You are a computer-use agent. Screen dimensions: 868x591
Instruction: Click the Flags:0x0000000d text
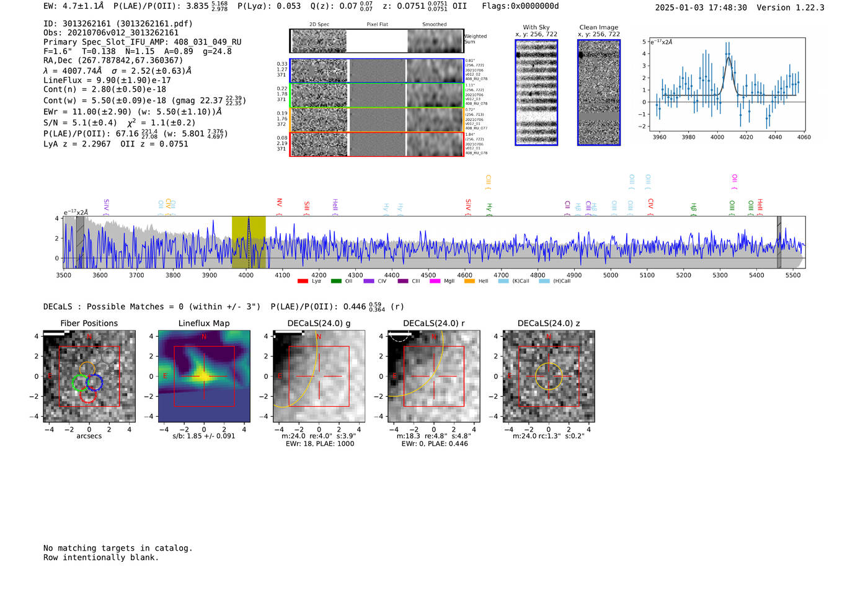coord(520,6)
